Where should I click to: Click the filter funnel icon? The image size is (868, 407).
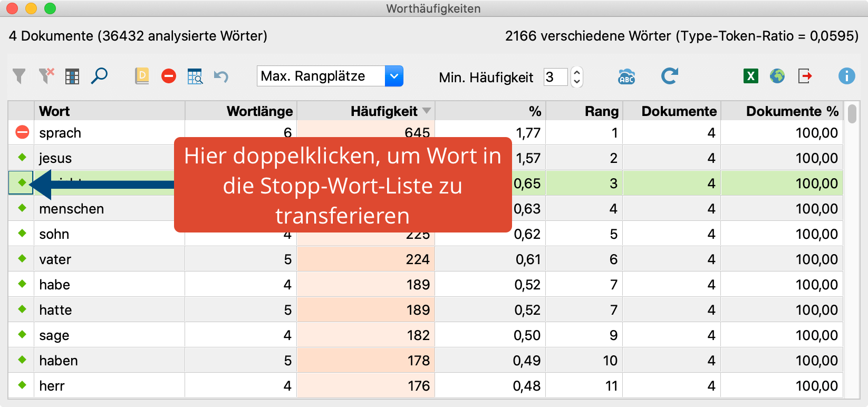pos(19,76)
